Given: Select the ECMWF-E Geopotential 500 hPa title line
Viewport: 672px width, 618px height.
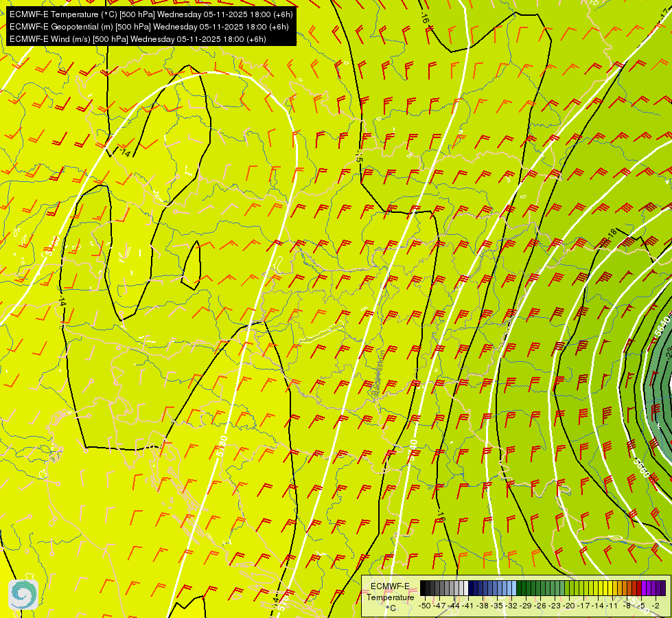Looking at the screenshot, I should click(149, 27).
